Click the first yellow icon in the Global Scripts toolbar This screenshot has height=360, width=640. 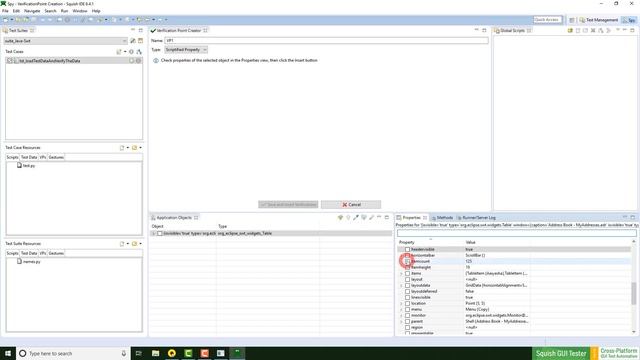pos(570,31)
